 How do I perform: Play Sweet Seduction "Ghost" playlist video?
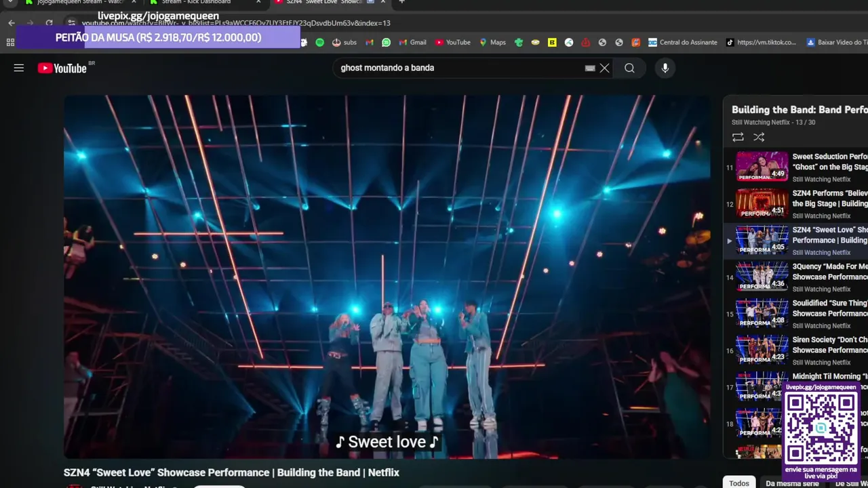tap(795, 167)
